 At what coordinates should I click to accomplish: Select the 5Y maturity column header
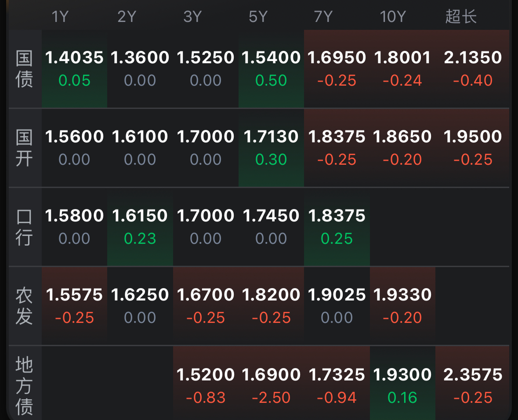(x=258, y=17)
